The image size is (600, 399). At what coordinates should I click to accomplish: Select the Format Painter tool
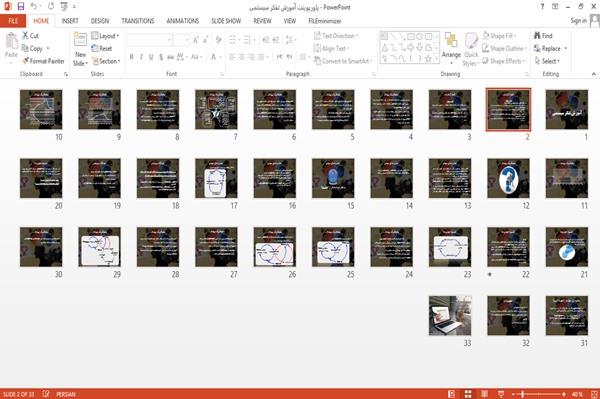pos(43,61)
